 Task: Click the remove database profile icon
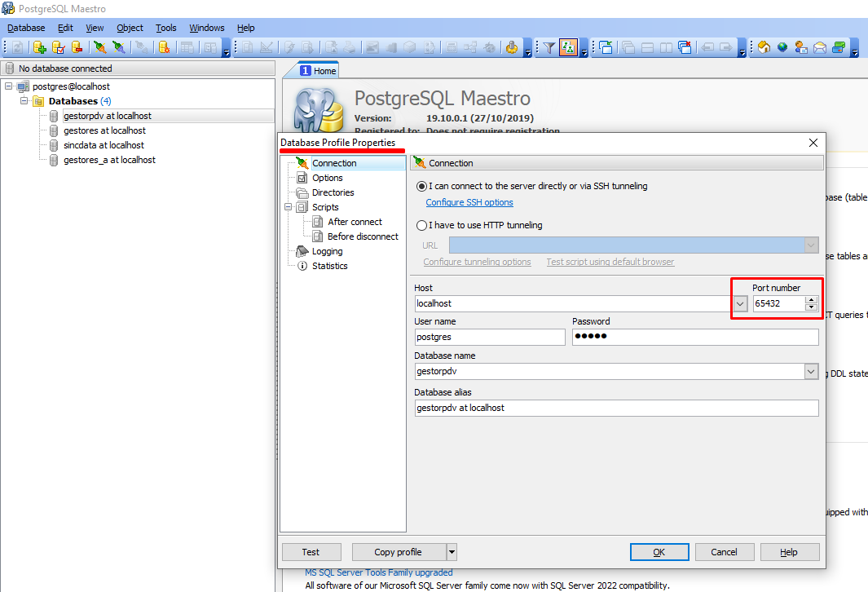77,48
